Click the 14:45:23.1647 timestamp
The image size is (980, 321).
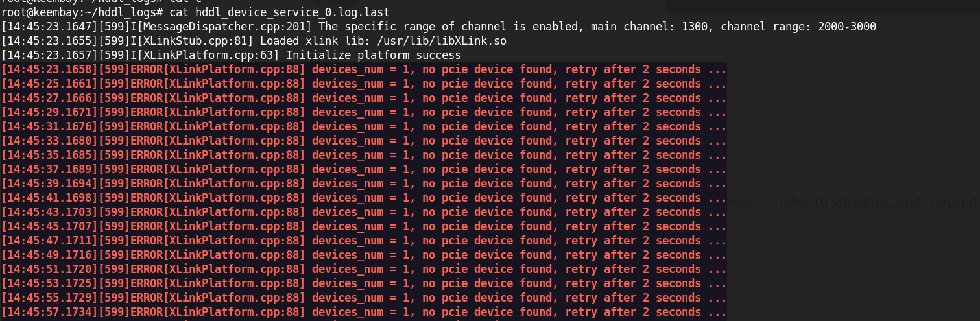(50, 27)
